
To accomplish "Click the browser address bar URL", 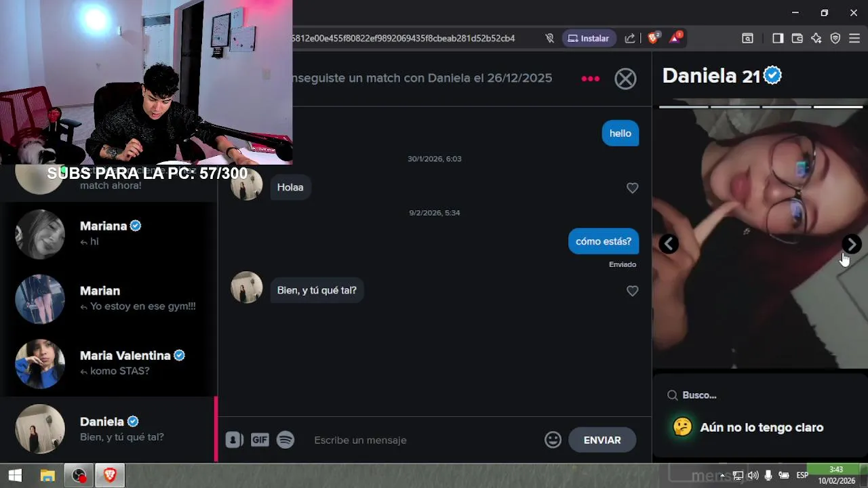I will (403, 39).
